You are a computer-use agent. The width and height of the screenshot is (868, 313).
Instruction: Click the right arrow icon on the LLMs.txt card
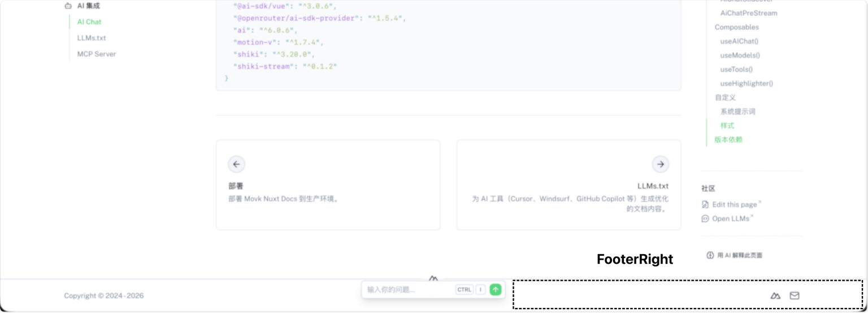(x=660, y=164)
